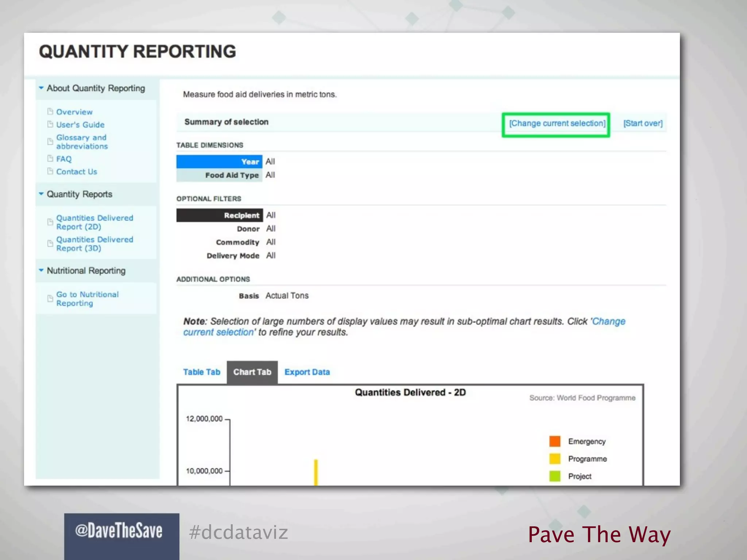Viewport: 747px width, 560px height.
Task: Open the FAQ page link
Action: (64, 159)
